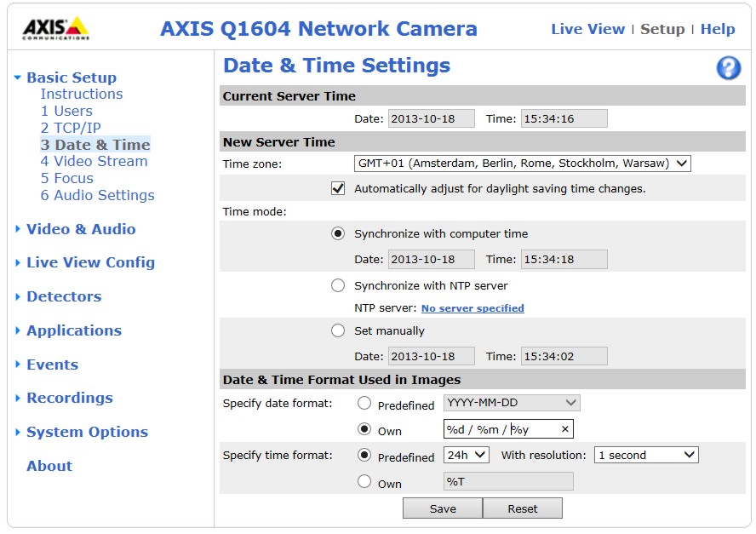The width and height of the screenshot is (756, 534).
Task: Open the Time zone dropdown
Action: pos(522,163)
